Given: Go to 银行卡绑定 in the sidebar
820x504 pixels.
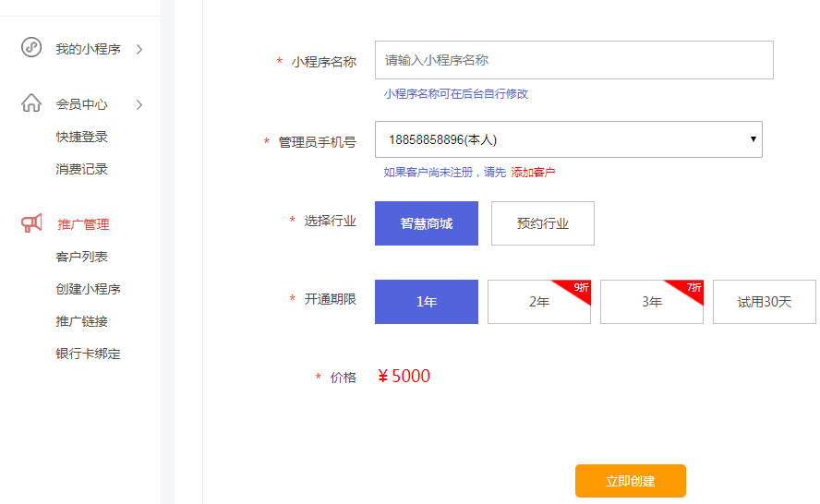Looking at the screenshot, I should 89,354.
